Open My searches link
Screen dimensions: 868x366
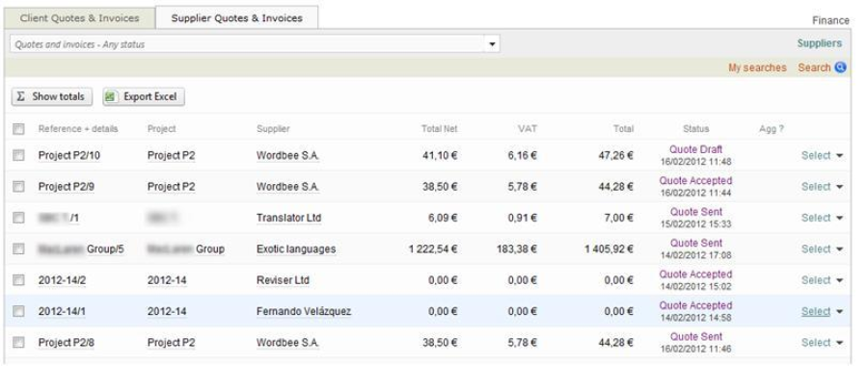click(757, 67)
